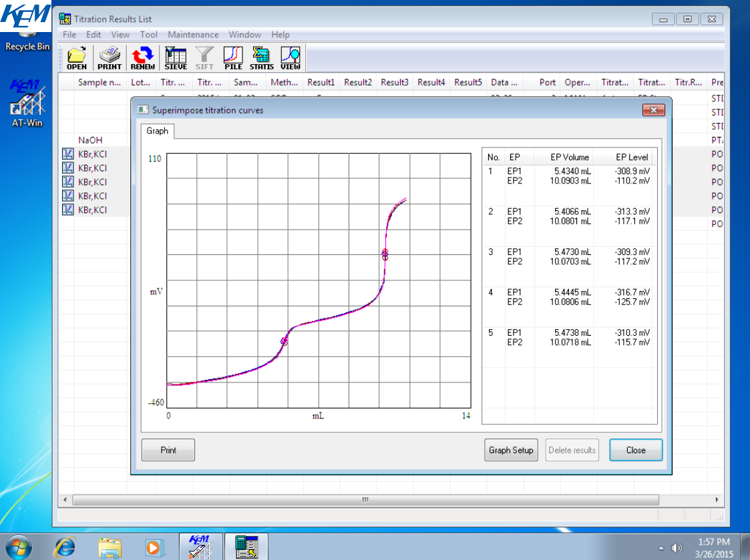Launch Internet Explorer from the taskbar

(x=65, y=546)
